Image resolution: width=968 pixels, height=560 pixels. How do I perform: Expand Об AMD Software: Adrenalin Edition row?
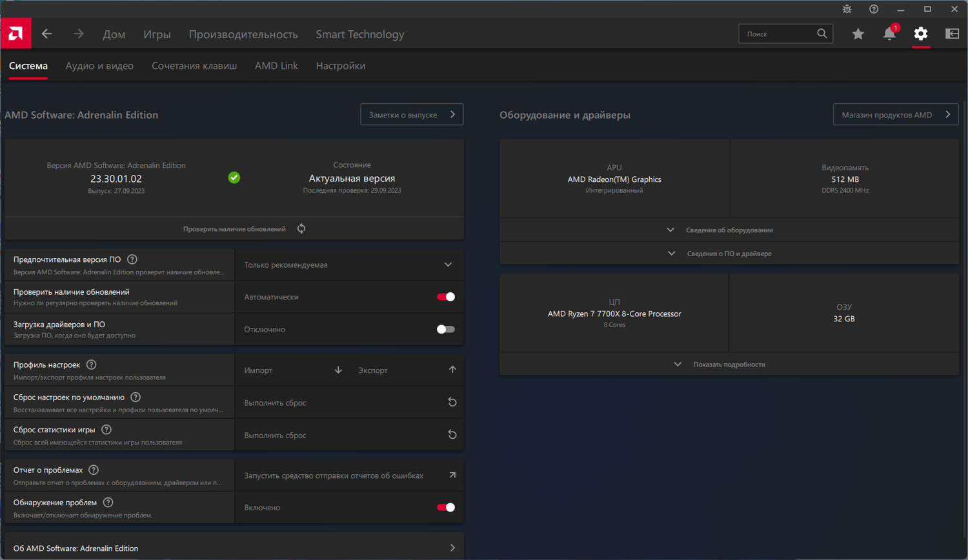234,548
